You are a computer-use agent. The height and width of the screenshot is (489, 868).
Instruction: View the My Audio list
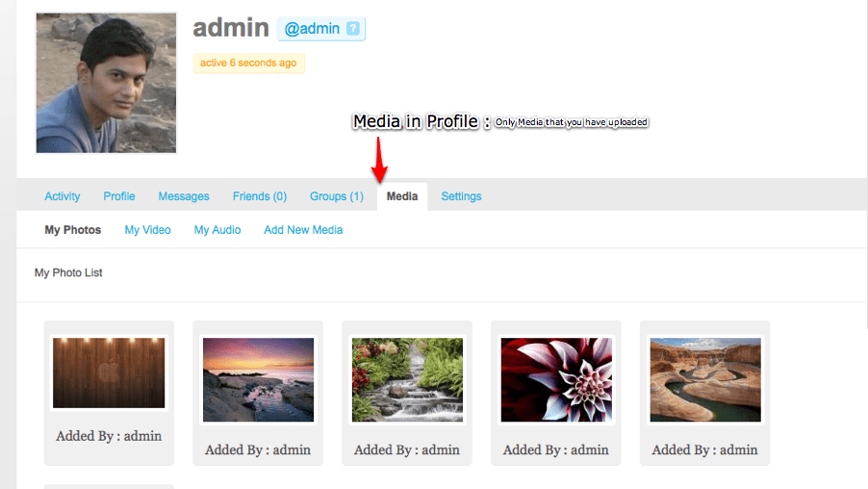217,230
